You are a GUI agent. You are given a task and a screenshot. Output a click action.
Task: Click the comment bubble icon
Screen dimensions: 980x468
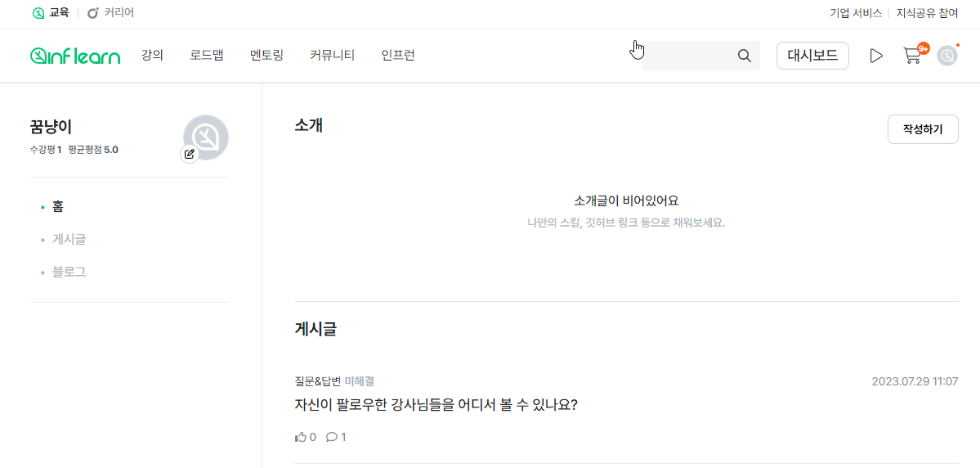pos(331,437)
